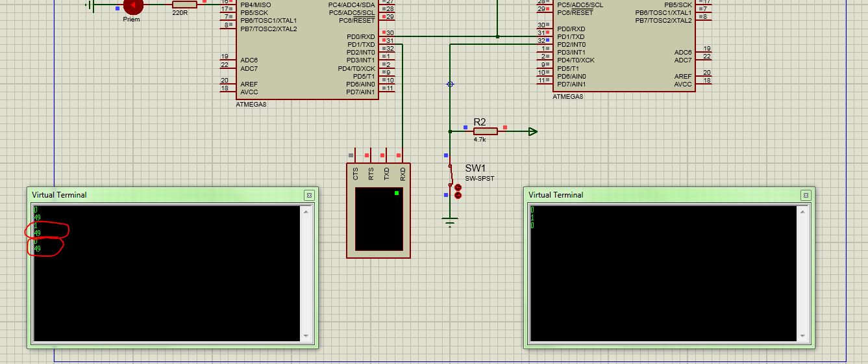
Task: Close the right Virtual Terminal window
Action: [x=805, y=195]
